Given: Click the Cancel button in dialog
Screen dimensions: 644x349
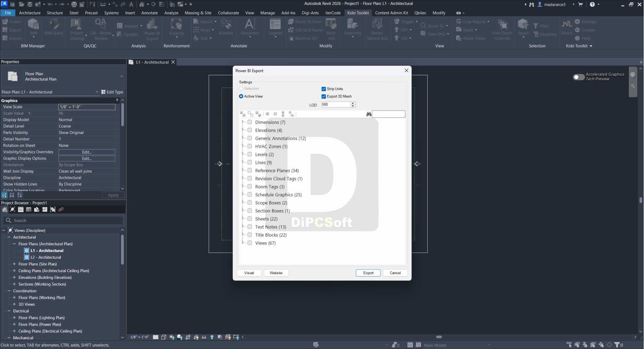Looking at the screenshot, I should pyautogui.click(x=395, y=273).
